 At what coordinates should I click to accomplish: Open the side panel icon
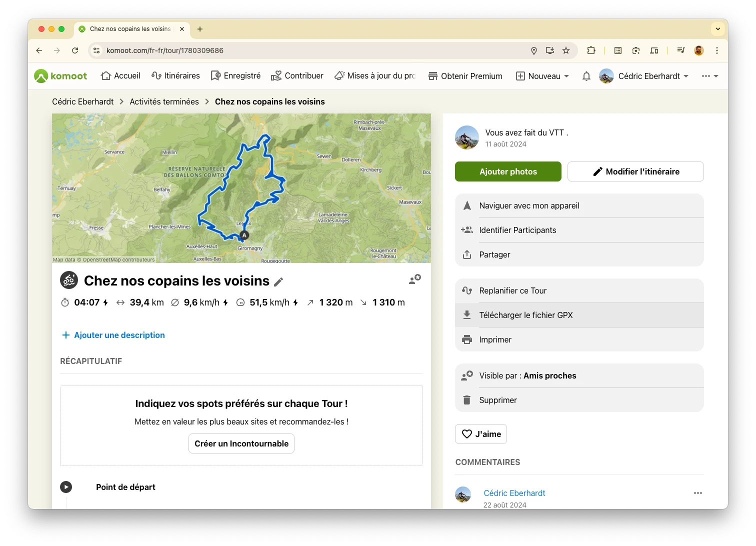[654, 50]
